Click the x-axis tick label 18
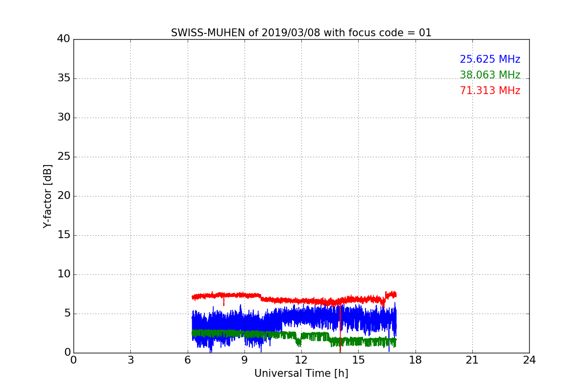This screenshot has width=588, height=392. tap(416, 360)
